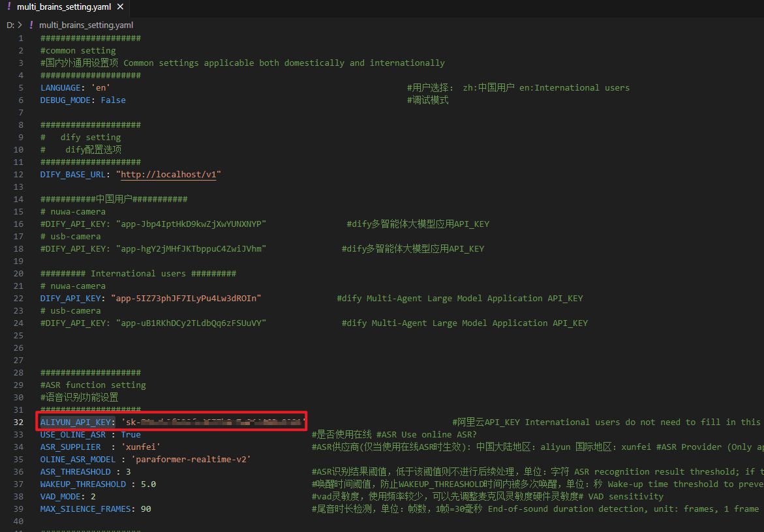Viewport: 764px width, 532px height.
Task: Click the "# dify setting" comment
Action: (x=80, y=138)
